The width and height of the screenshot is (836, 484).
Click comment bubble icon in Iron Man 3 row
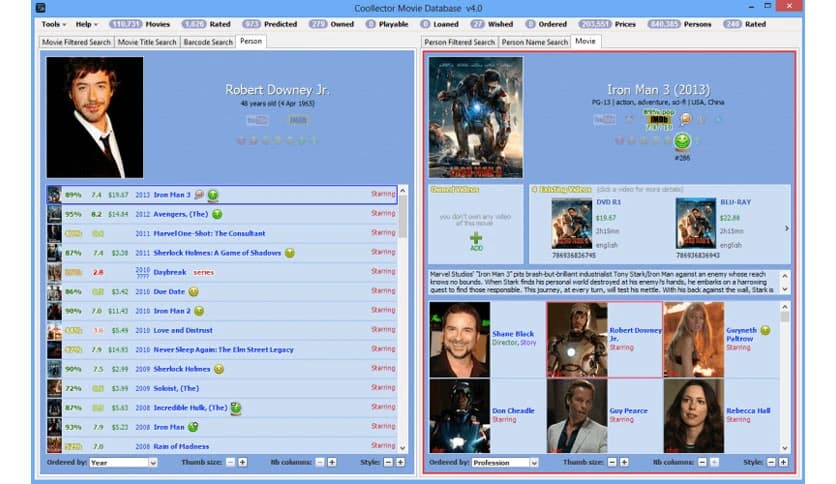(199, 195)
